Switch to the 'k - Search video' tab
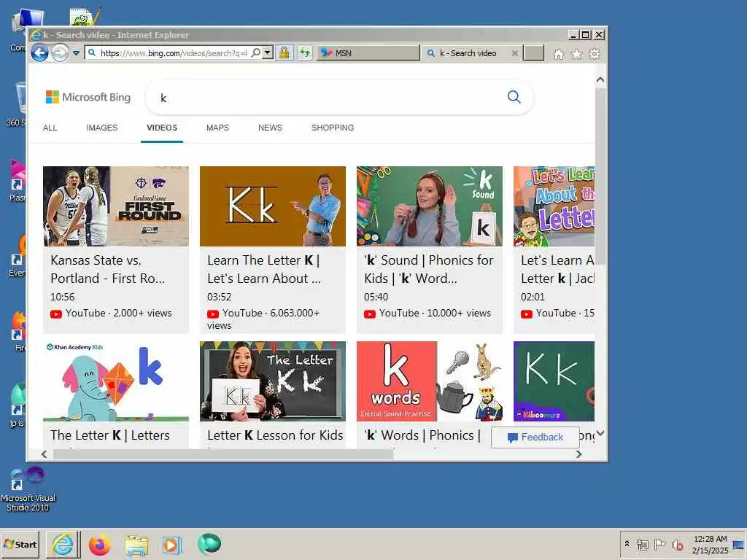The image size is (747, 560). tap(468, 53)
